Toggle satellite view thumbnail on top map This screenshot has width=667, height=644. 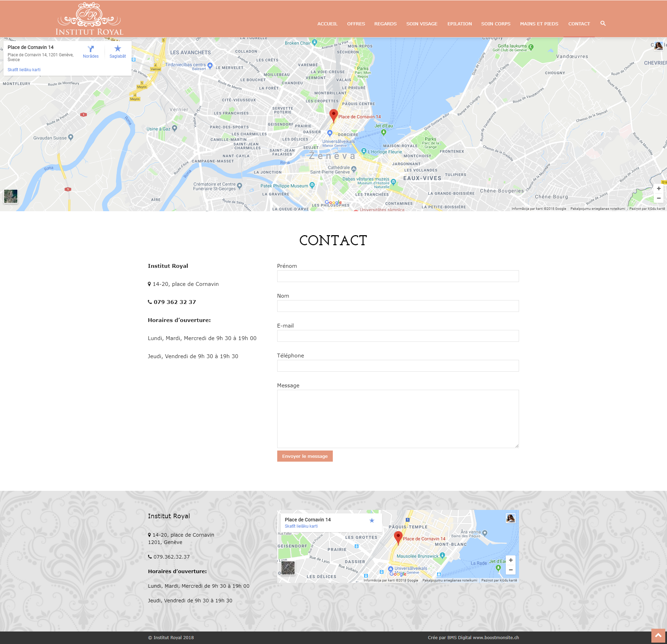coord(11,196)
